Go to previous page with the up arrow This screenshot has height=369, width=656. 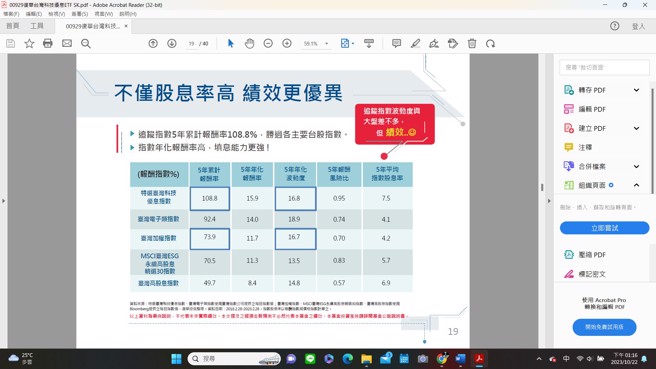153,44
